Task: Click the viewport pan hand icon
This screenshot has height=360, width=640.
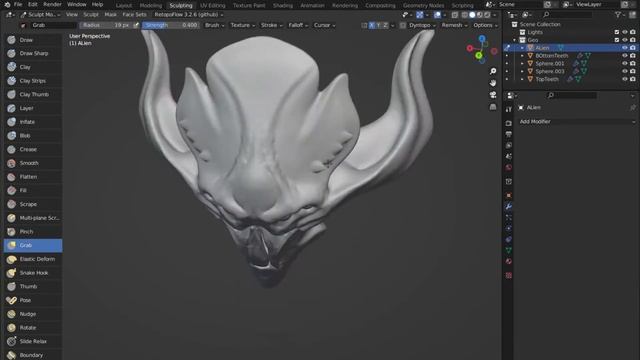Action: (493, 83)
